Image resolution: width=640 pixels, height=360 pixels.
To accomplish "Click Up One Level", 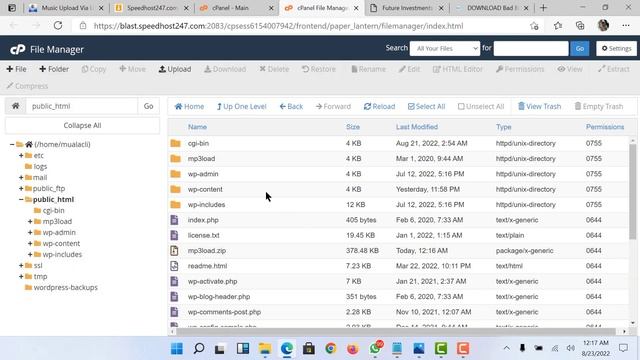I will pyautogui.click(x=242, y=107).
